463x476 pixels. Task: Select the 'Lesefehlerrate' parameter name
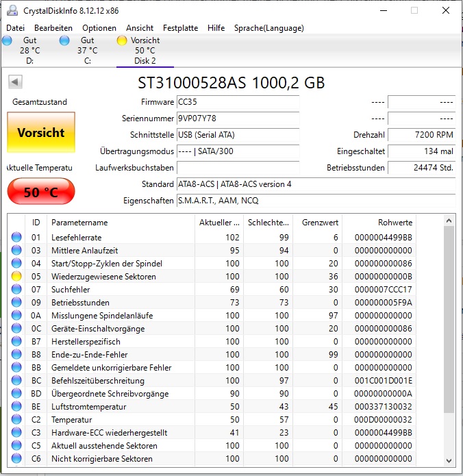pyautogui.click(x=77, y=238)
